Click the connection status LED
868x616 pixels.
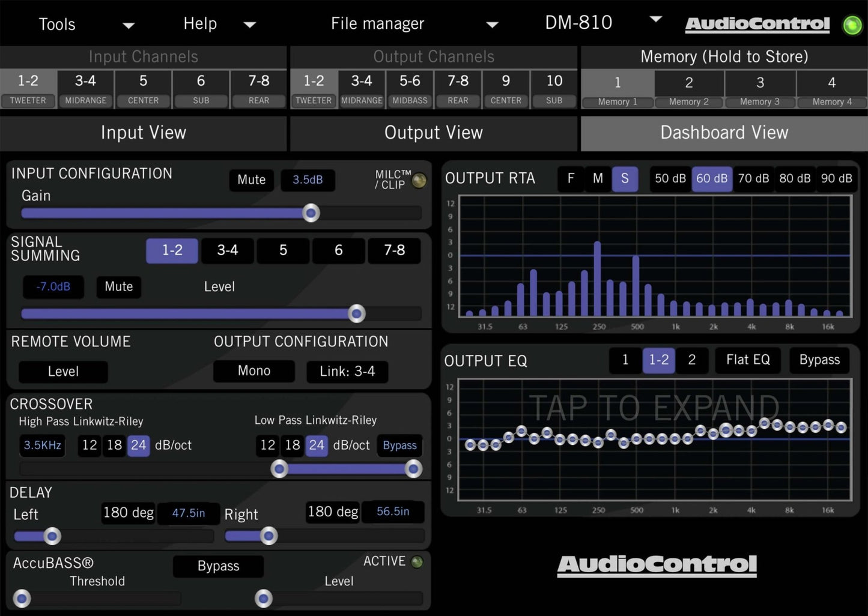852,25
